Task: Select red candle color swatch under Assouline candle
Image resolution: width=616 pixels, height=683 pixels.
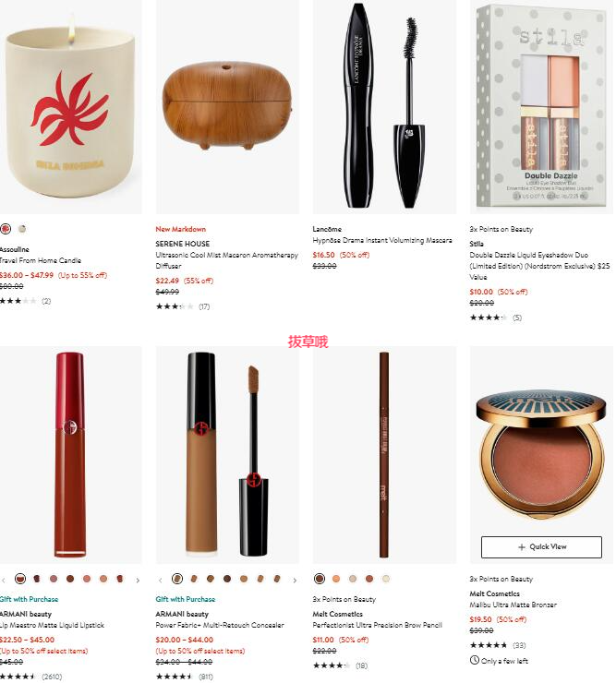Action: [x=6, y=229]
